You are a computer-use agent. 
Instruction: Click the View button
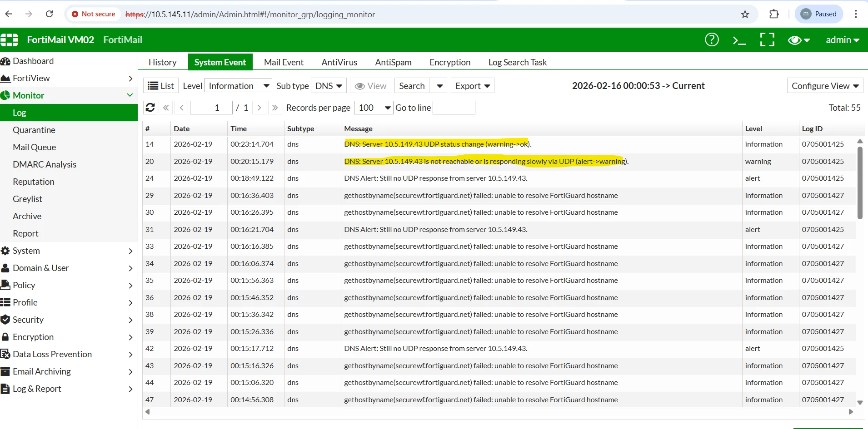pyautogui.click(x=370, y=86)
